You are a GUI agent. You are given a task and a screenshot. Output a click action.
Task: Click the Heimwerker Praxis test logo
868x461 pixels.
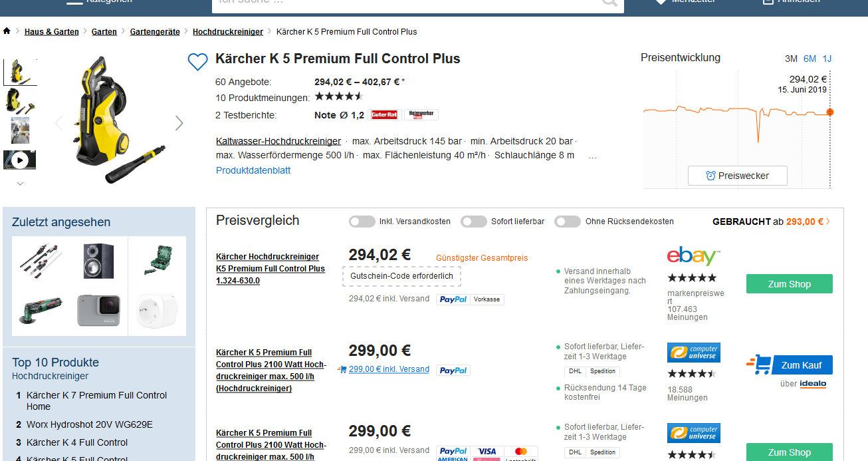pyautogui.click(x=421, y=115)
